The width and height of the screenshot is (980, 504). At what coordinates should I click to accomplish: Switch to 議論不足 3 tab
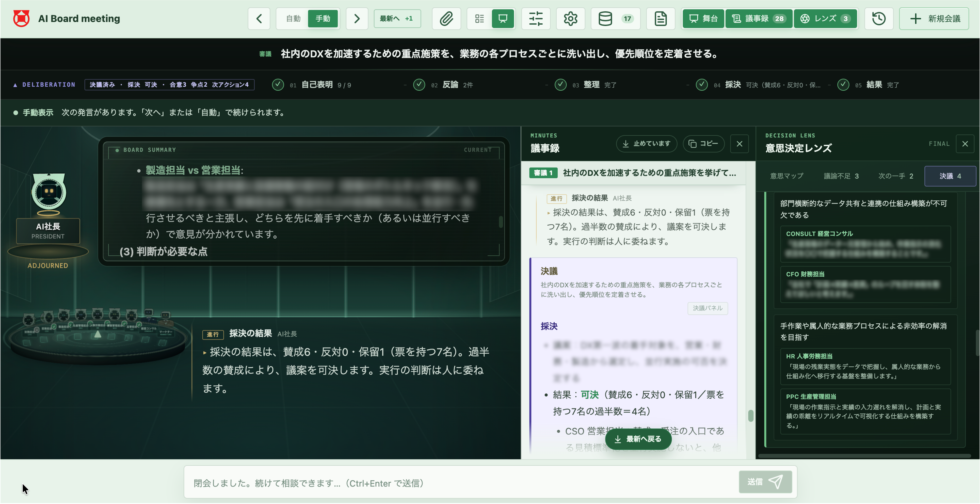[841, 176]
